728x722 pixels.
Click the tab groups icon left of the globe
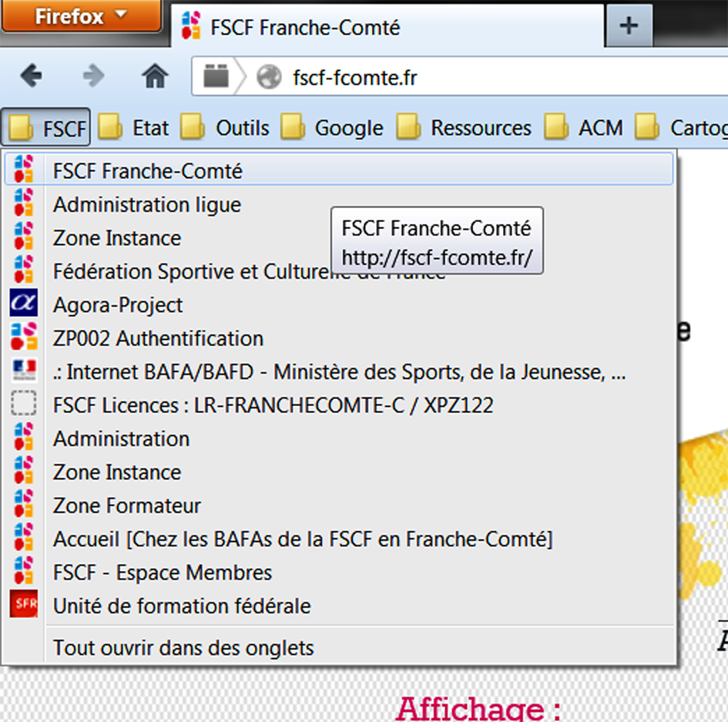pyautogui.click(x=216, y=76)
